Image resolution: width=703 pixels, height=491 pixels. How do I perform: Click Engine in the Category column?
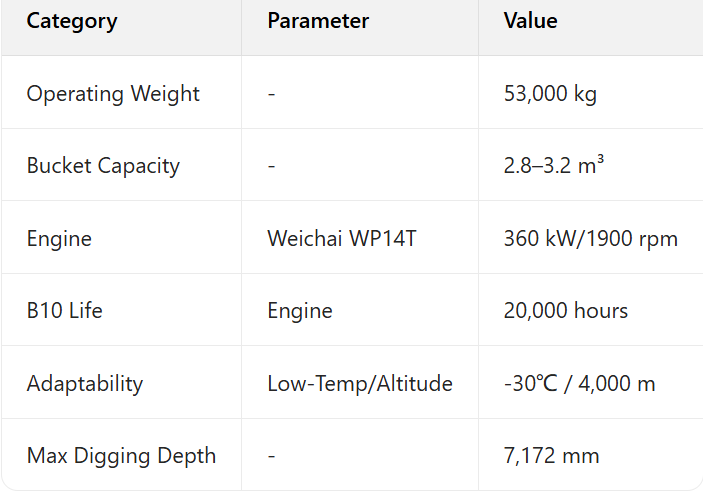(x=59, y=239)
